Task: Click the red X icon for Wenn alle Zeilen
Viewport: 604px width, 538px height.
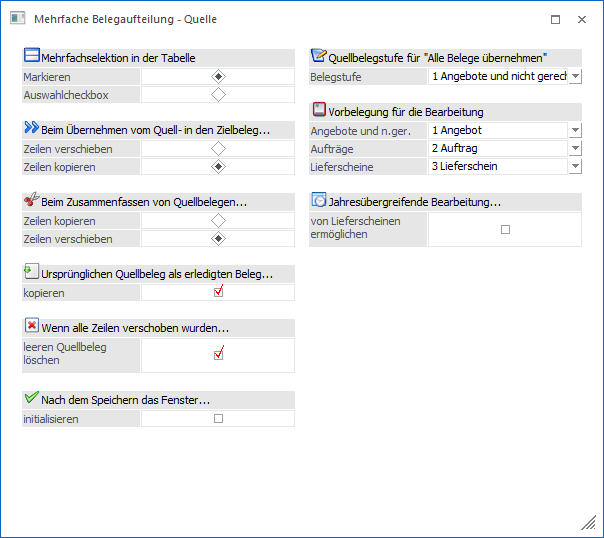Action: (x=31, y=327)
